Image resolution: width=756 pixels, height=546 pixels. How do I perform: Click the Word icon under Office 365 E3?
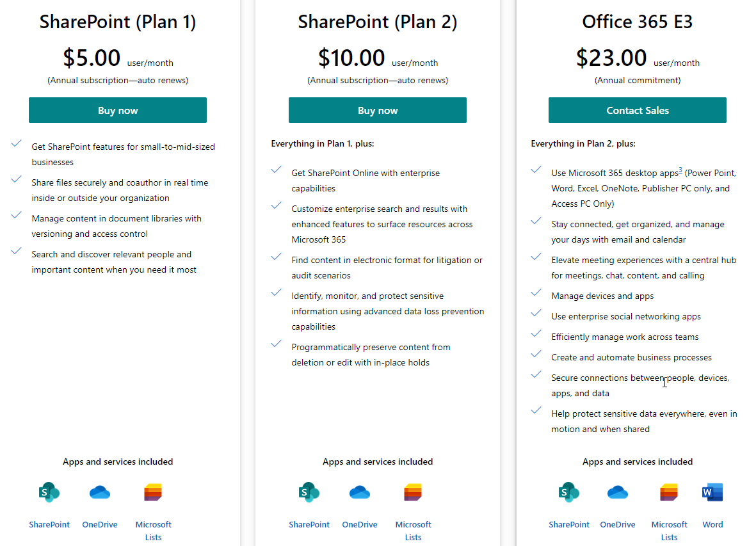[712, 492]
